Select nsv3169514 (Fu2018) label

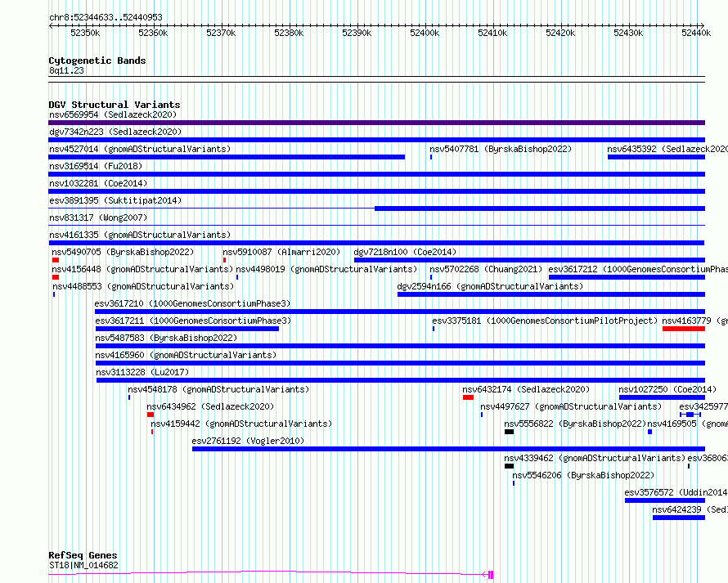pyautogui.click(x=96, y=166)
